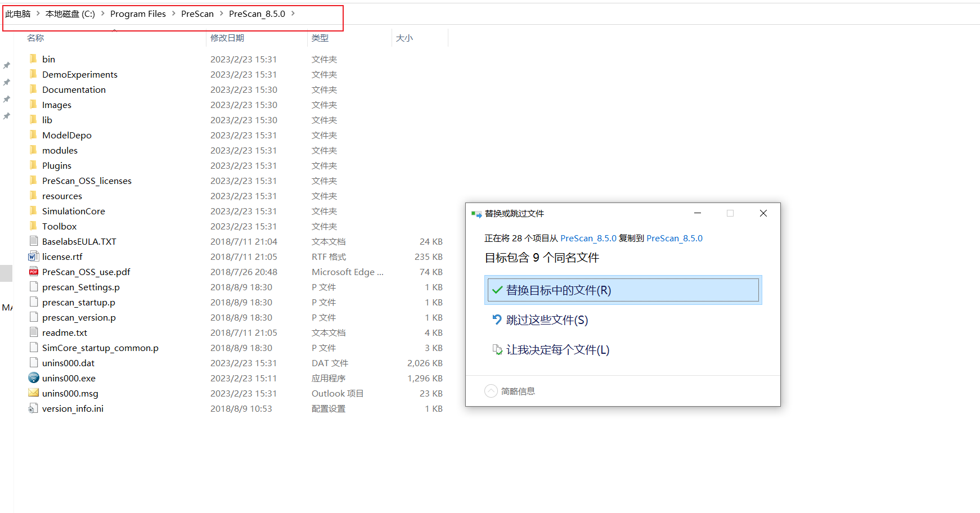Choose 让我决定每个文件(L) option
Screen dimensions: 980x513
point(623,350)
